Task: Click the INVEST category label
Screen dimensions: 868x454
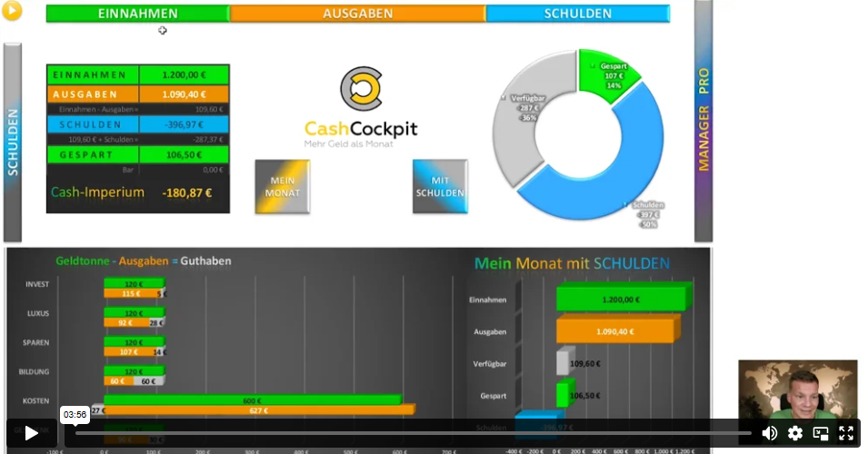Action: click(37, 284)
